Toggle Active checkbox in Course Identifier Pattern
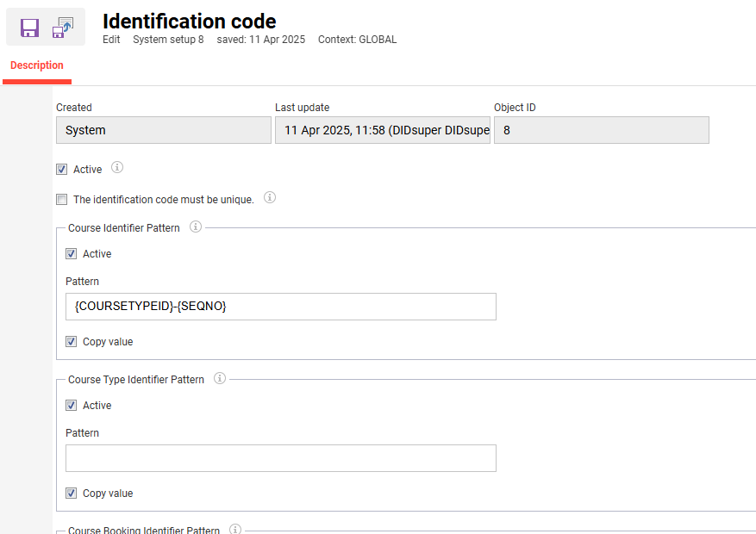Image resolution: width=756 pixels, height=534 pixels. pyautogui.click(x=72, y=254)
